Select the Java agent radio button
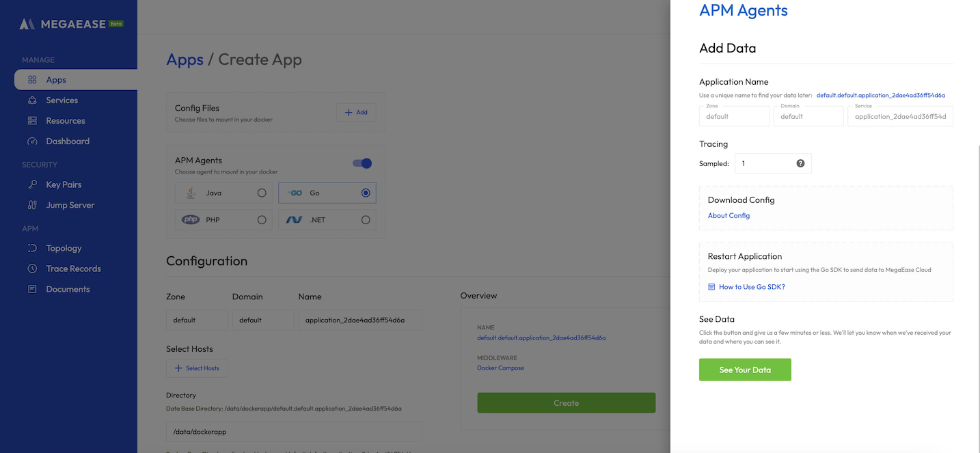Screen dimensions: 980x453 click(x=262, y=193)
